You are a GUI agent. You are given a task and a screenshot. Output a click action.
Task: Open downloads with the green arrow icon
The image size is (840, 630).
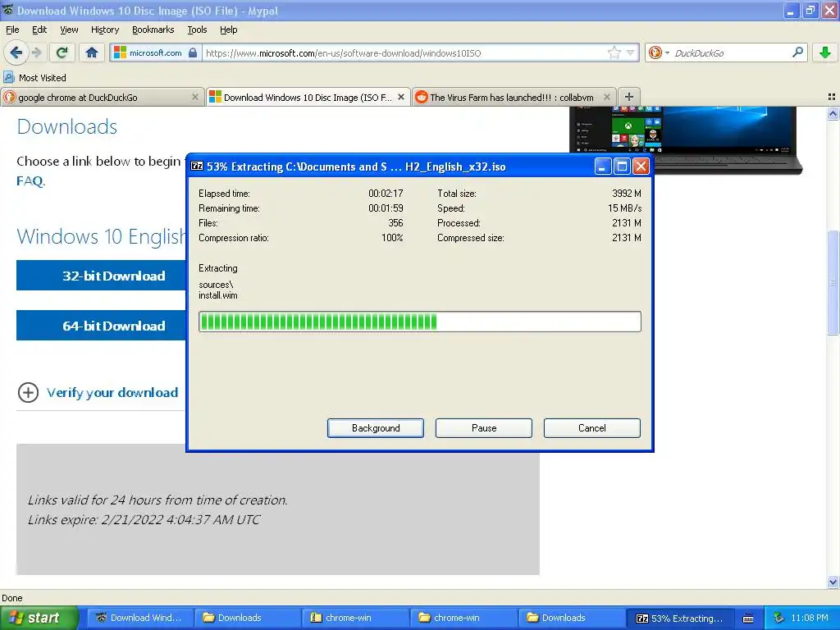825,52
